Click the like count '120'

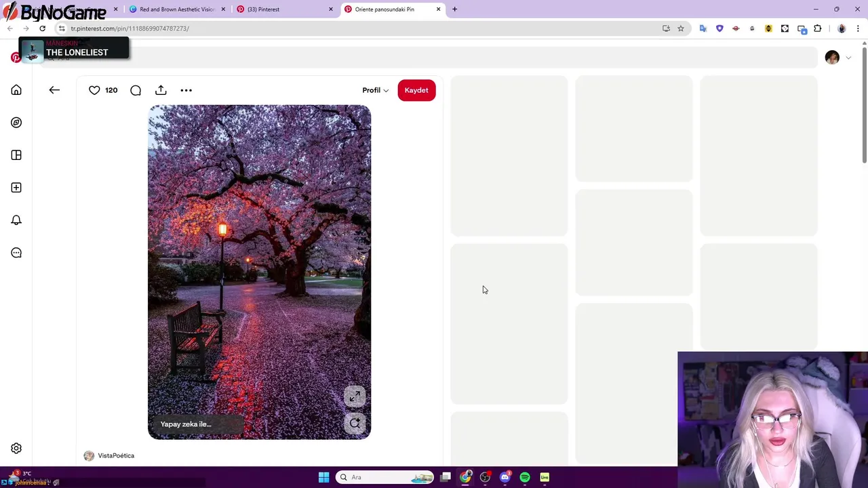tap(111, 90)
